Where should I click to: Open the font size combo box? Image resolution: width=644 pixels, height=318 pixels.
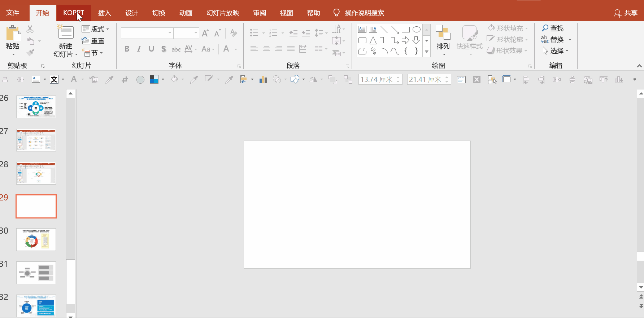(x=186, y=33)
